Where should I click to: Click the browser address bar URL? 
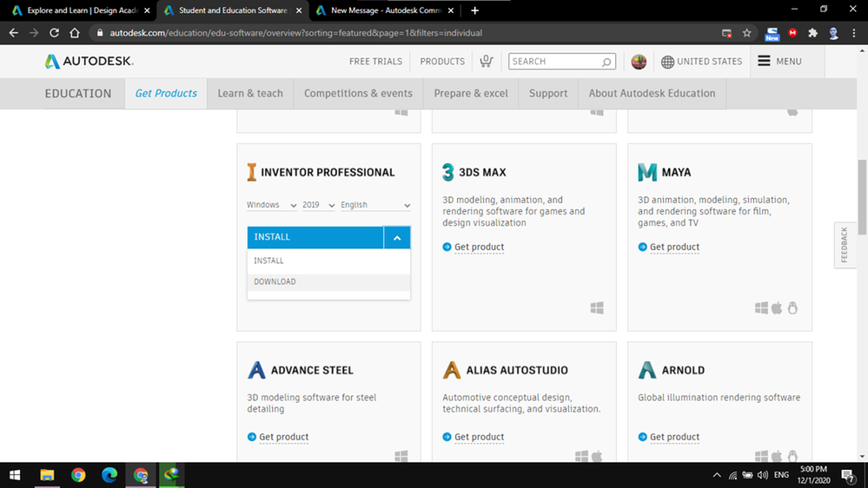[296, 33]
